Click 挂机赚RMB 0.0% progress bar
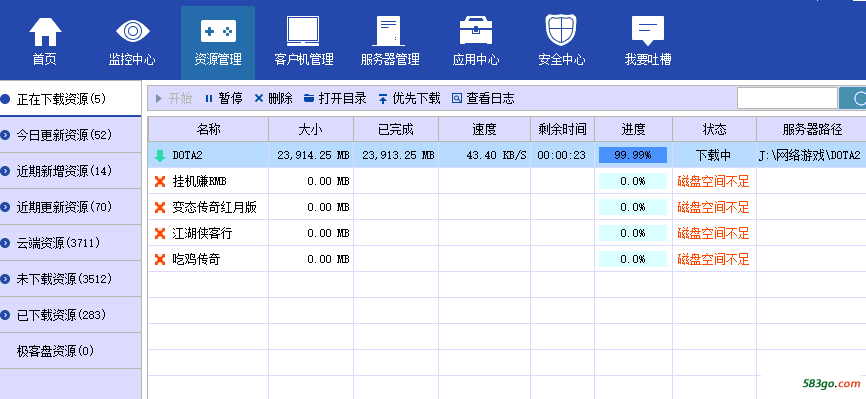The image size is (866, 399). tap(633, 181)
